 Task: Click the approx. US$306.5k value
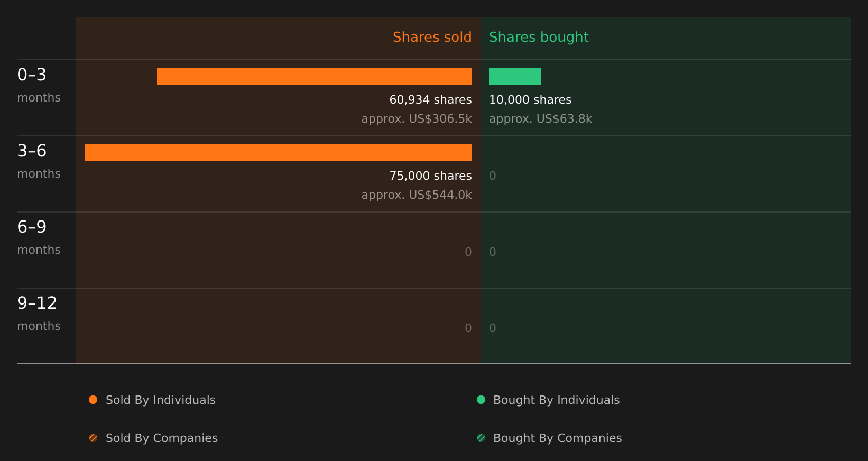pos(417,119)
